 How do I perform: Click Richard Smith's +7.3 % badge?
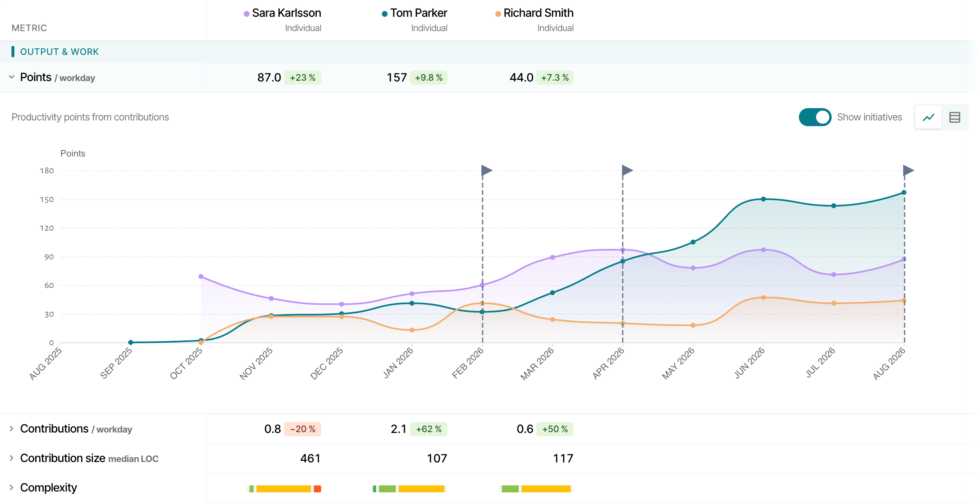click(555, 77)
